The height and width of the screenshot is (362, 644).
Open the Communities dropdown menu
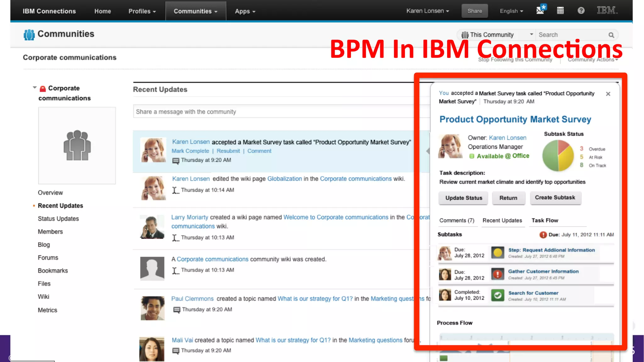pos(196,11)
